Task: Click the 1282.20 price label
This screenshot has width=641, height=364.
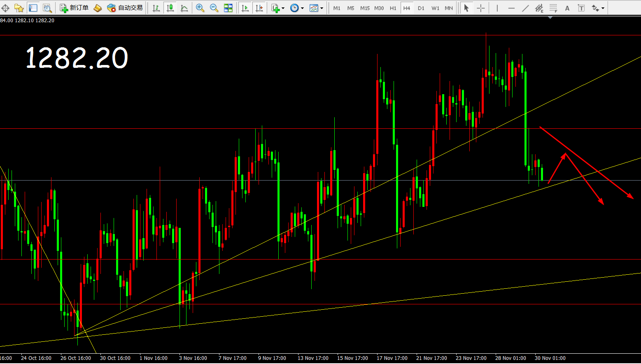Action: coord(77,58)
